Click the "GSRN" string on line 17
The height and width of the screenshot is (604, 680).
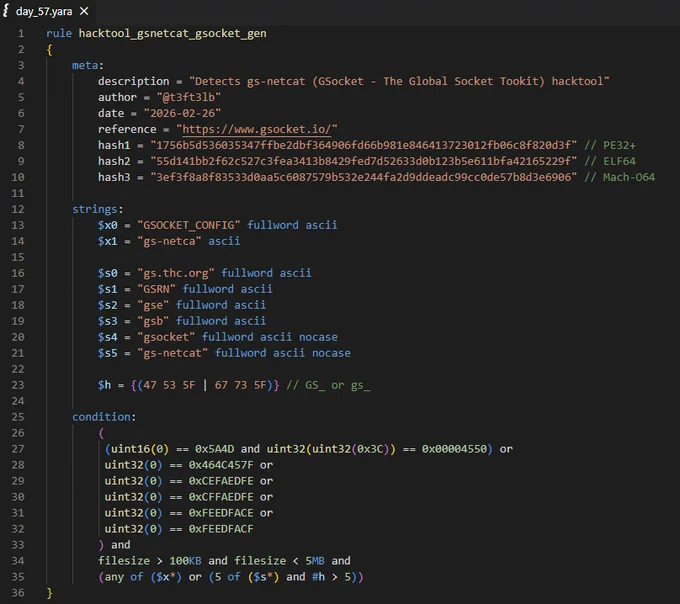156,289
